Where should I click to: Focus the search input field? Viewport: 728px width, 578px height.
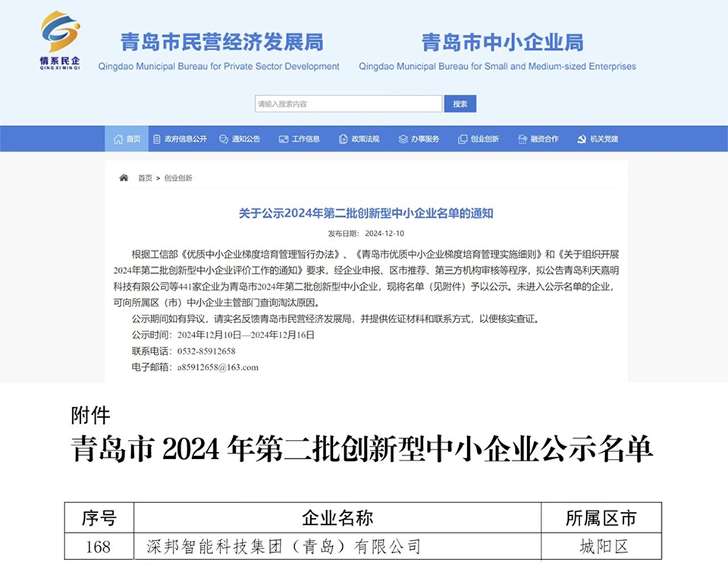[348, 104]
